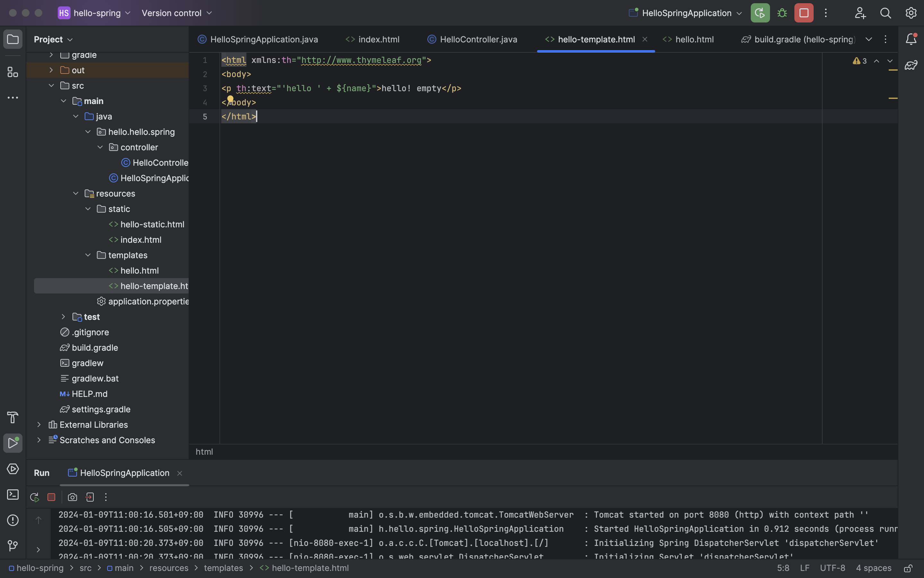
Task: Switch to HelloSpringApplication.java tab
Action: 258,39
